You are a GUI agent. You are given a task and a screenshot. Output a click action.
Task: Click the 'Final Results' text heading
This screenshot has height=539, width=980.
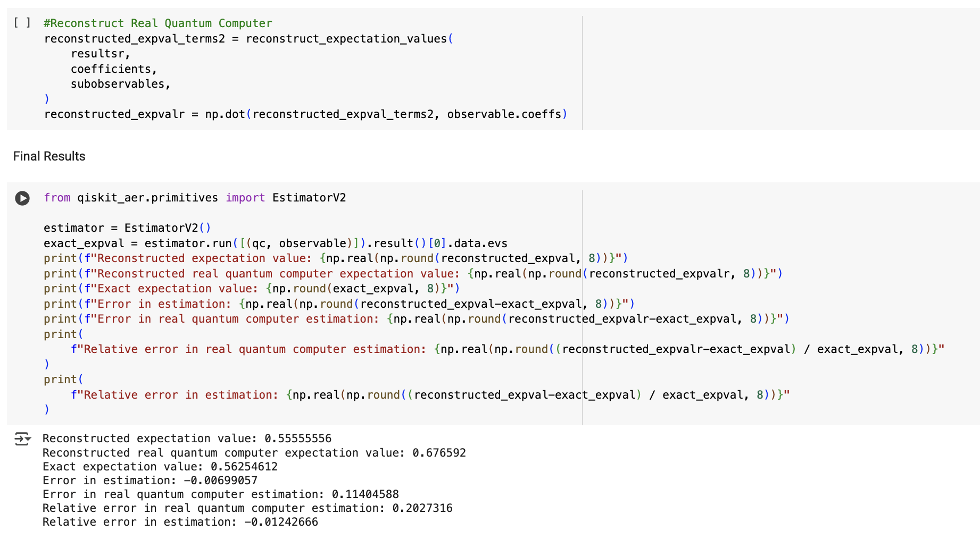pyautogui.click(x=49, y=156)
